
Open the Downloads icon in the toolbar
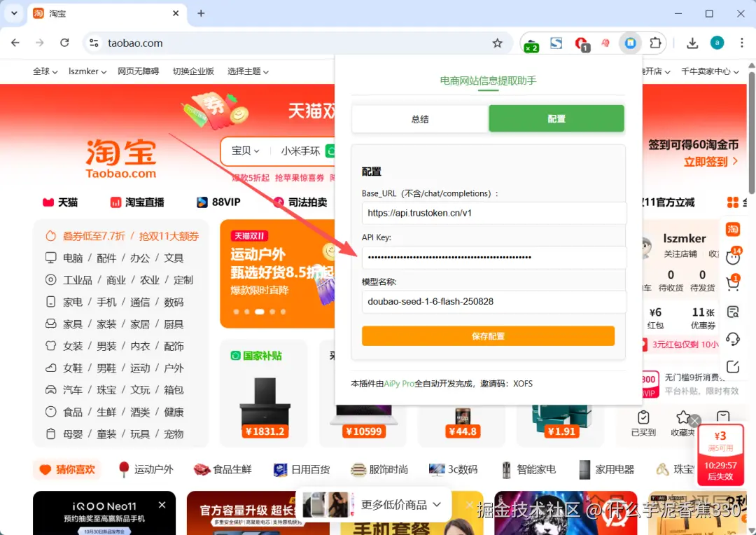(x=692, y=43)
